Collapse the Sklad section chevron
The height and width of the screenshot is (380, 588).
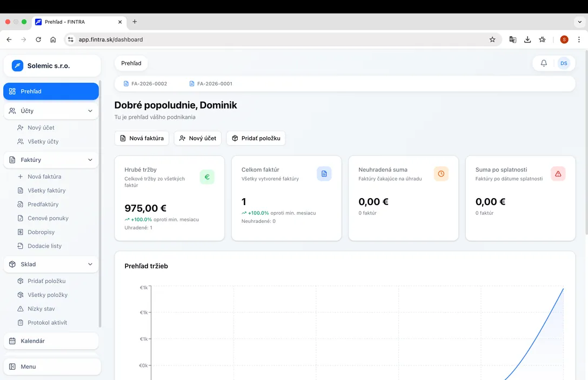coord(91,264)
